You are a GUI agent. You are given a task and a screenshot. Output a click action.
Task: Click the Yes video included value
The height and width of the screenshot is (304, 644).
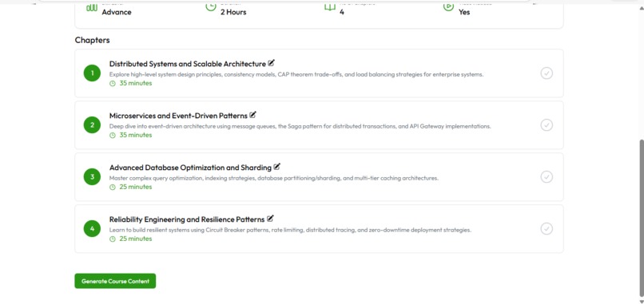click(464, 12)
